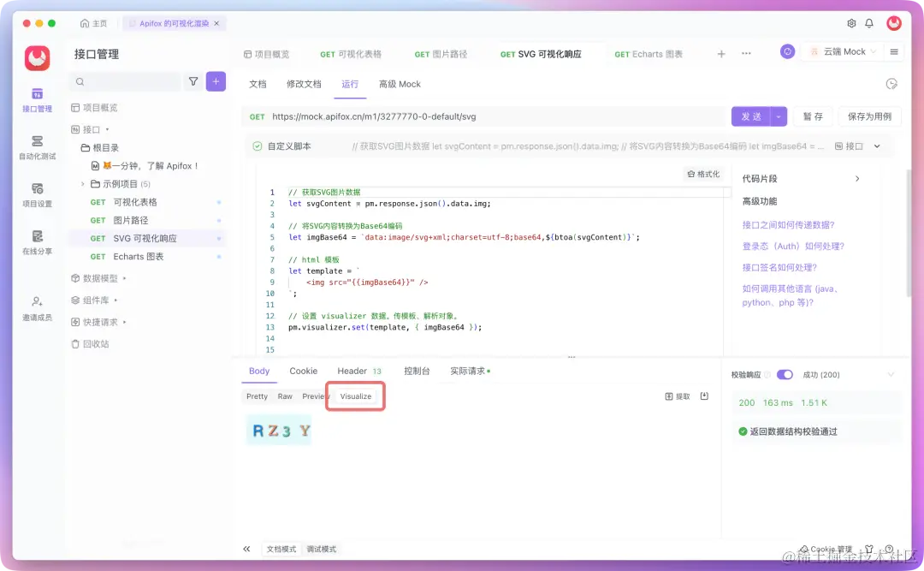
Task: Click the 保存为用例 button
Action: click(x=869, y=116)
